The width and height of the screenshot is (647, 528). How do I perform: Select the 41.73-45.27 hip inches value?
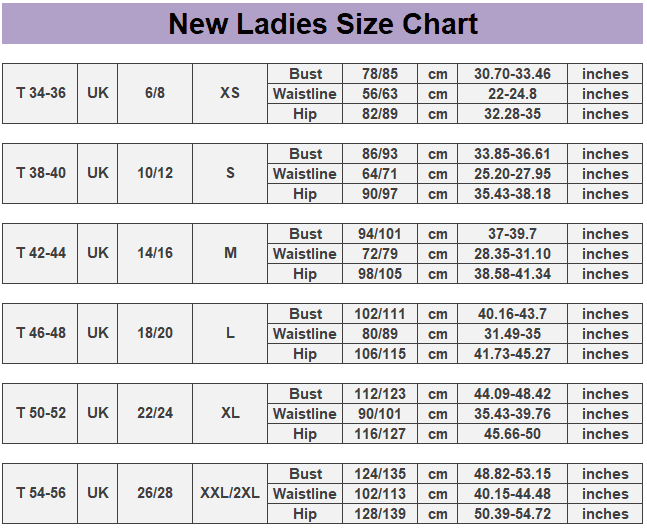point(512,354)
